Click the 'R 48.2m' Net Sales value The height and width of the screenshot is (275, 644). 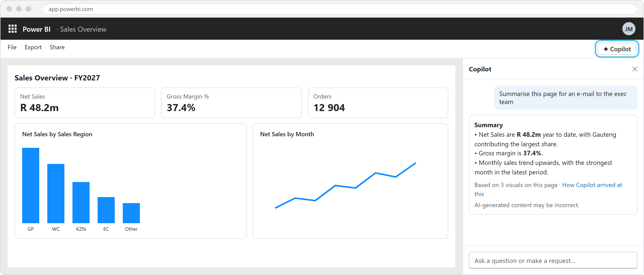(x=39, y=108)
